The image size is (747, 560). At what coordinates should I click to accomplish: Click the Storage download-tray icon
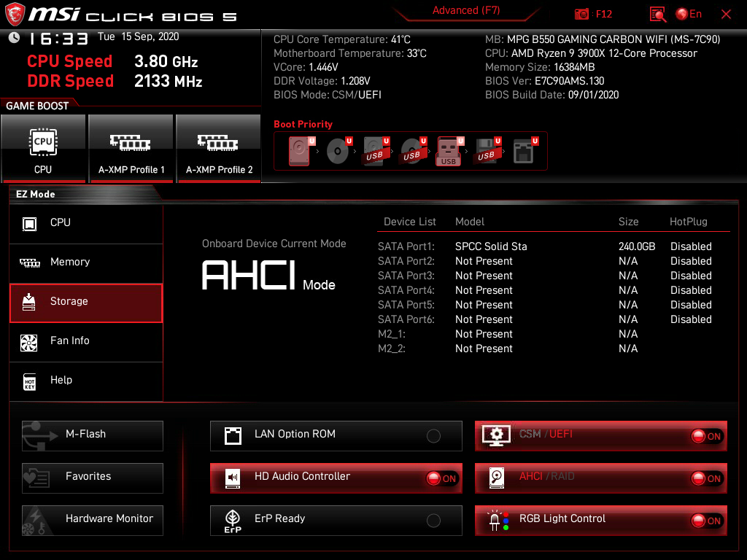pyautogui.click(x=29, y=302)
